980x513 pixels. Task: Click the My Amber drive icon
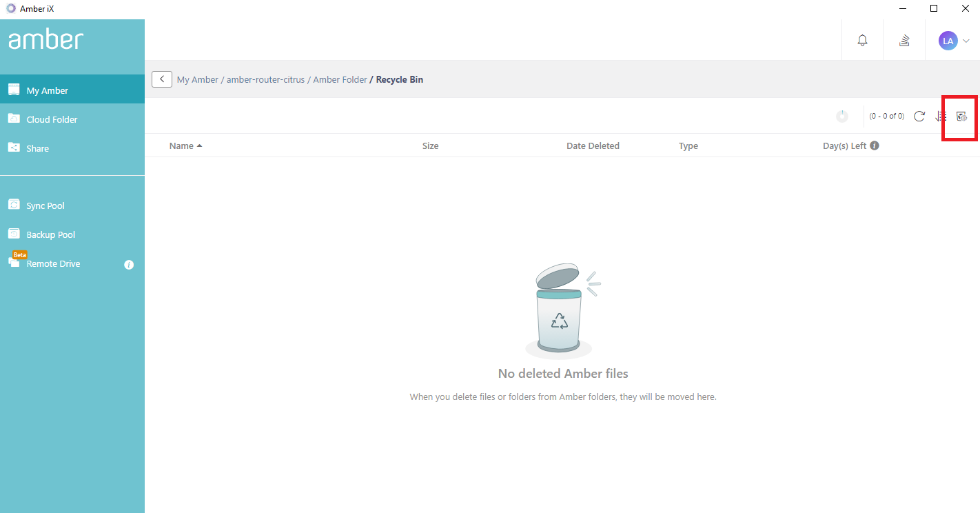click(14, 90)
